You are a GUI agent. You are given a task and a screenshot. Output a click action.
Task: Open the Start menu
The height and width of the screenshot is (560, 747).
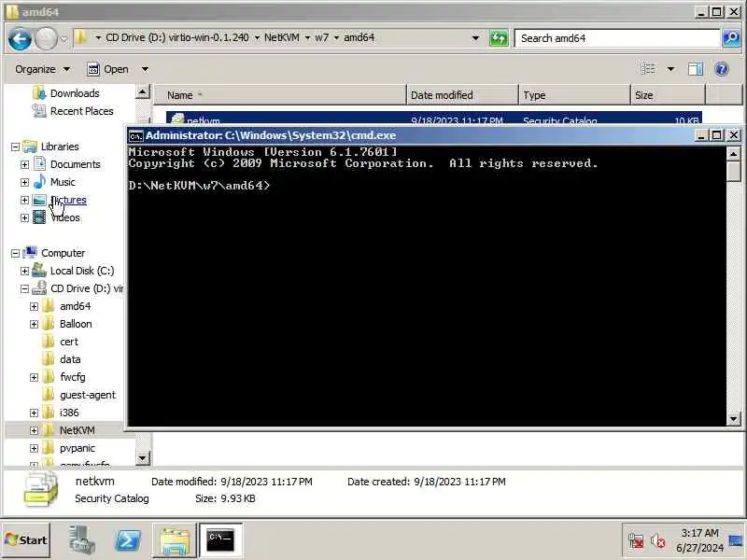(x=26, y=540)
